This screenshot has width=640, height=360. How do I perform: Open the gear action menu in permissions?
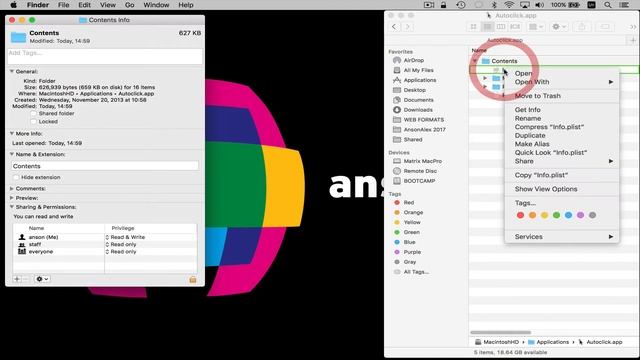[x=42, y=279]
